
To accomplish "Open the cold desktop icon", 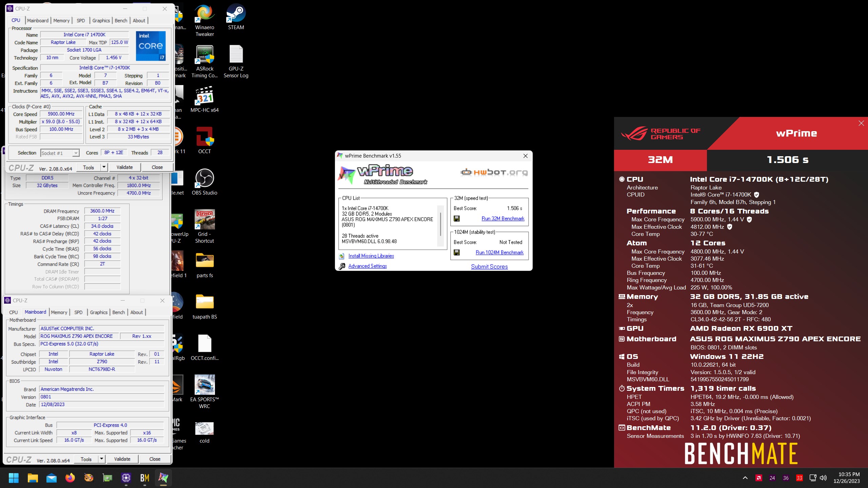I will (204, 432).
